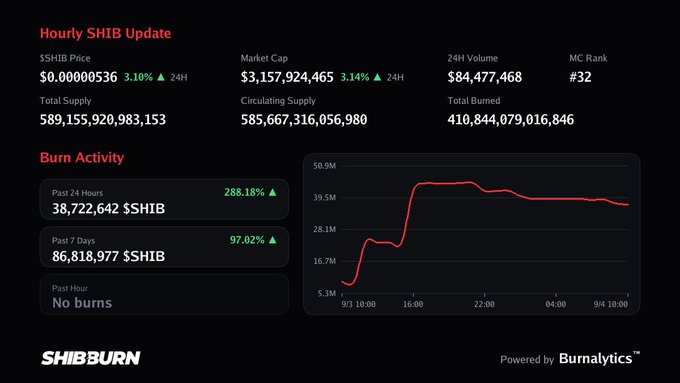The image size is (680, 383).
Task: Click the Burn Activity heading
Action: point(82,157)
